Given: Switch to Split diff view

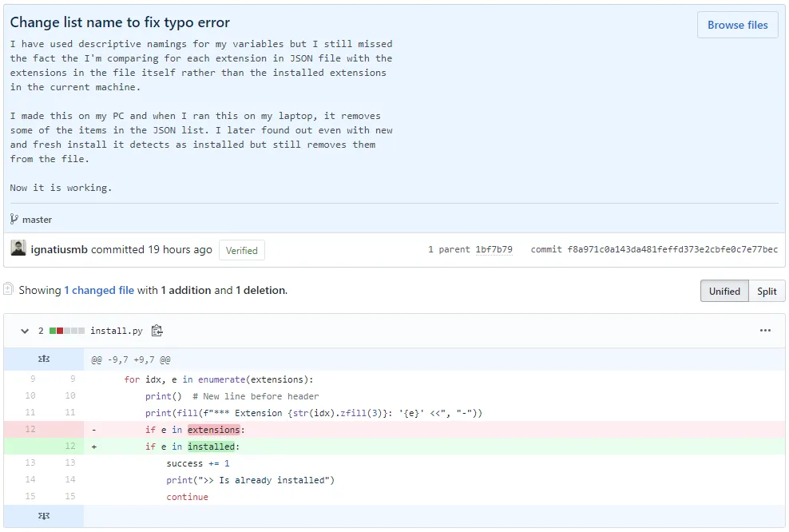Looking at the screenshot, I should pos(767,291).
